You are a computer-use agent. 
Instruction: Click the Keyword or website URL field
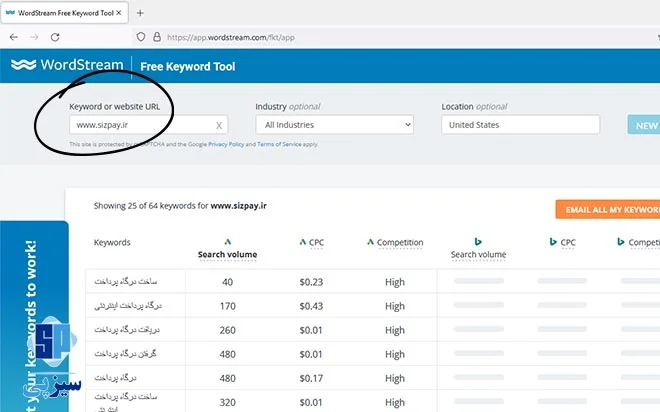point(149,125)
